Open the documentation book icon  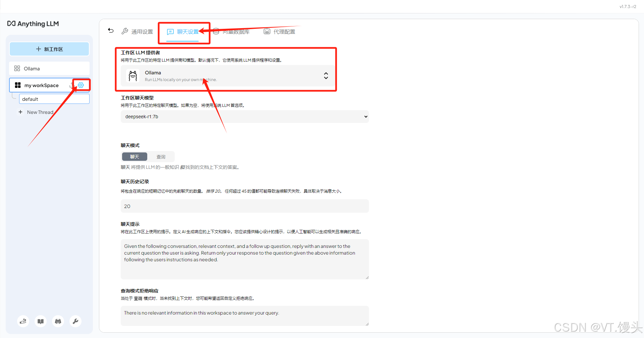[x=41, y=321]
